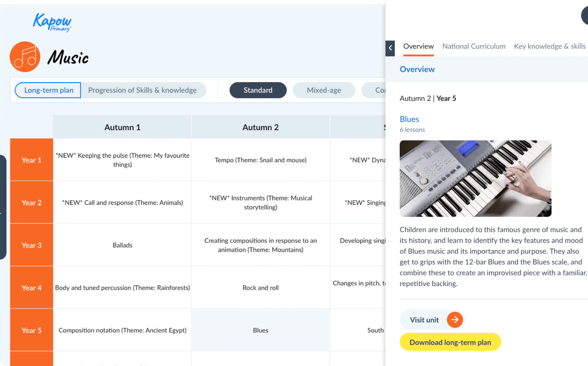This screenshot has height=366, width=588.
Task: Click the keyboard photo thumbnail
Action: click(476, 179)
